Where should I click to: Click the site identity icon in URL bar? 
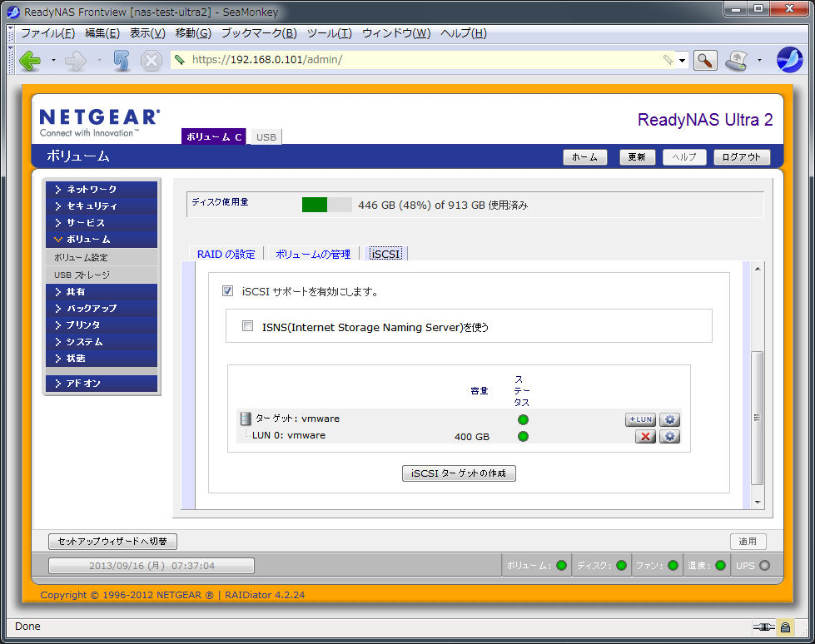pyautogui.click(x=180, y=60)
